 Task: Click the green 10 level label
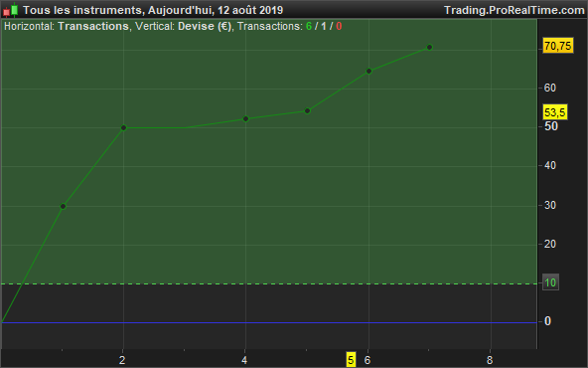[550, 282]
